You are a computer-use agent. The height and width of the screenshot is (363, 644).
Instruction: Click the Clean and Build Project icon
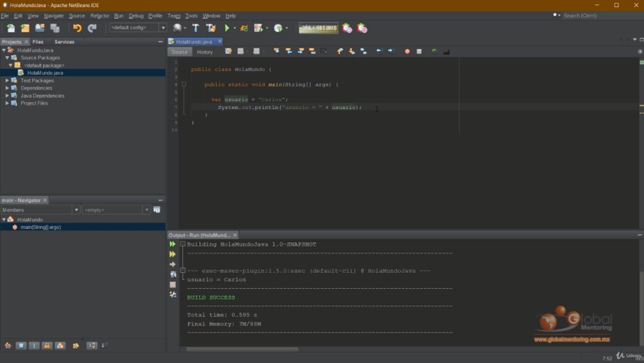(211, 28)
